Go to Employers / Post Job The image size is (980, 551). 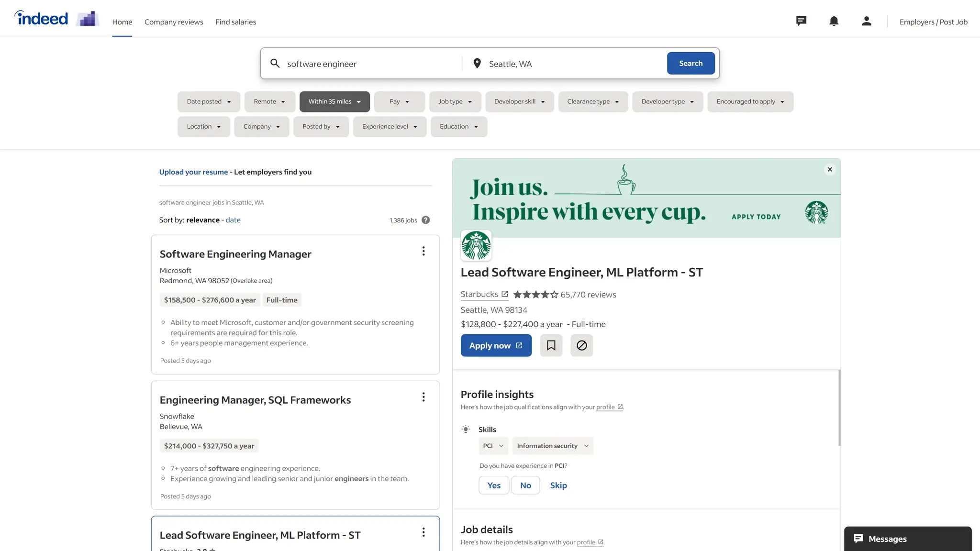point(933,22)
